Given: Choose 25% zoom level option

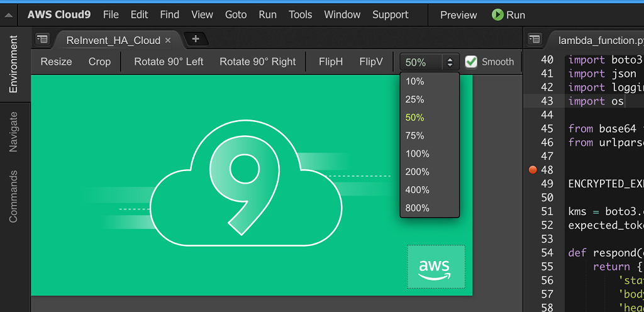Looking at the screenshot, I should tap(415, 99).
